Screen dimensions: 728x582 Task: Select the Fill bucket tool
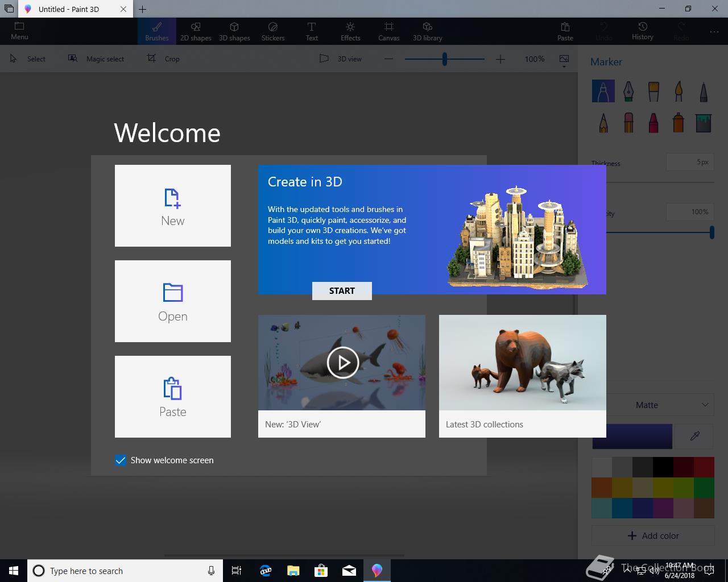[704, 122]
